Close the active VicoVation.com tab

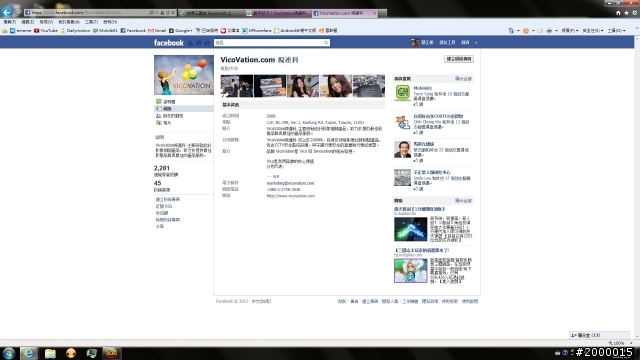[375, 13]
